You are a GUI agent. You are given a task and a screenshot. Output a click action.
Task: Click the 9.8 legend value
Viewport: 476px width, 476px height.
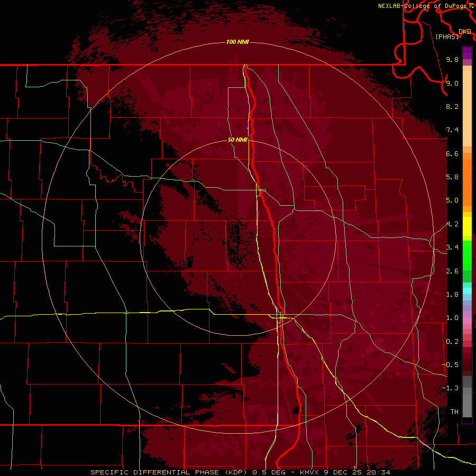click(452, 59)
